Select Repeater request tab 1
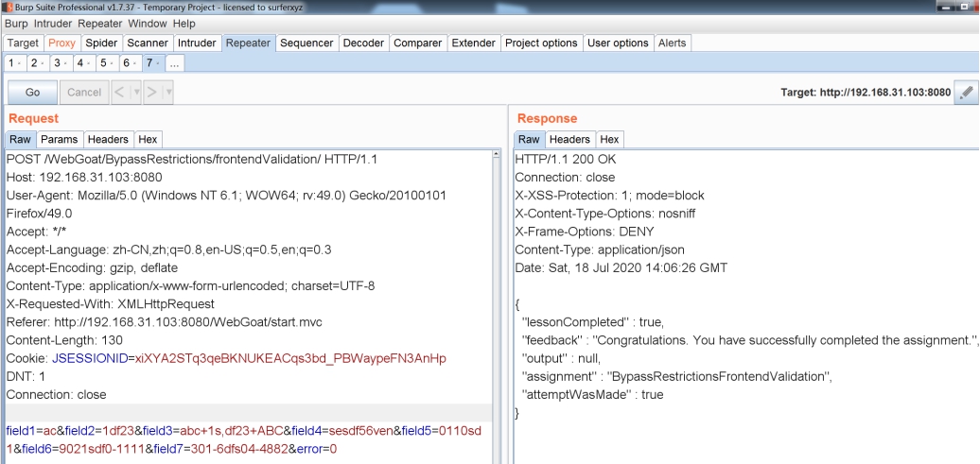 14,63
